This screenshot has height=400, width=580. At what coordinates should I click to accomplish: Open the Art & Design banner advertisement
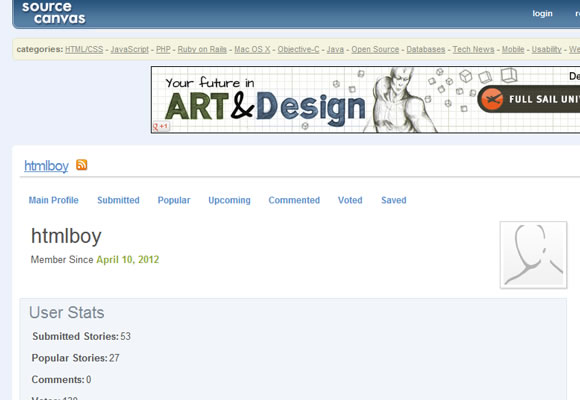click(365, 100)
